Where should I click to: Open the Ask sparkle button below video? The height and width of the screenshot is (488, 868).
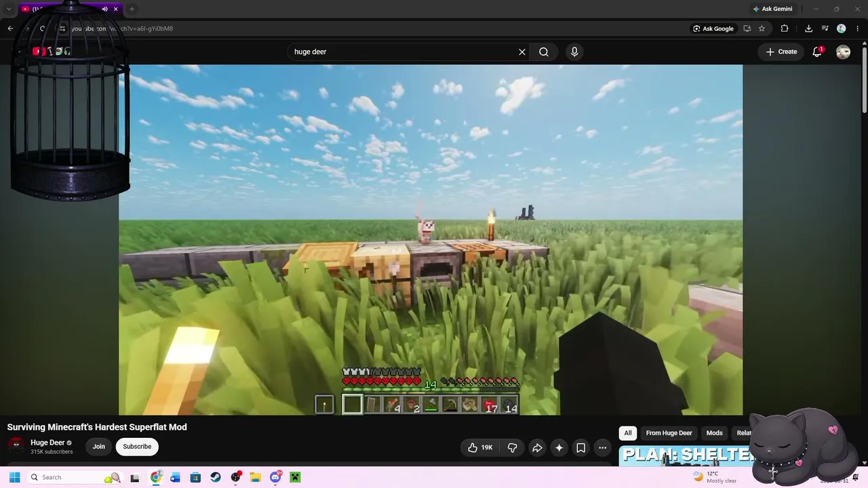[559, 447]
